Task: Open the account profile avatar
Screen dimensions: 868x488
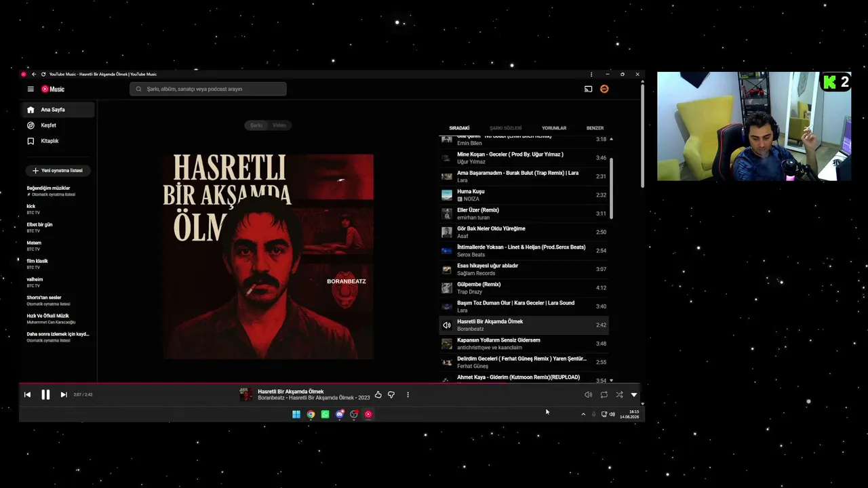Action: (604, 89)
